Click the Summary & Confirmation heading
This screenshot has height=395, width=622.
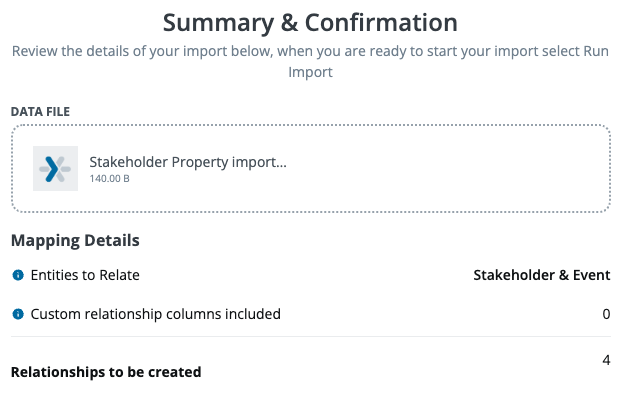[310, 23]
